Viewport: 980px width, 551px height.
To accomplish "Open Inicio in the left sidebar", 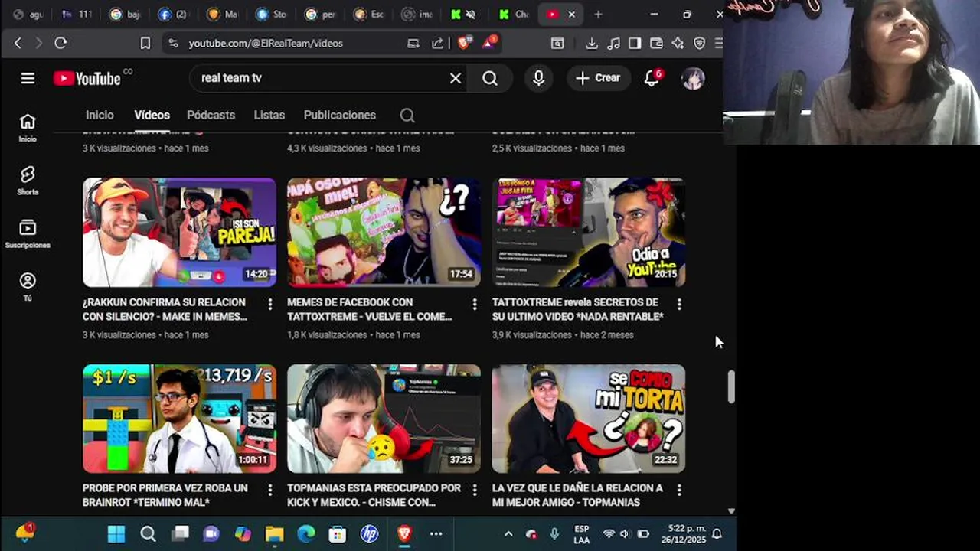I will click(28, 127).
